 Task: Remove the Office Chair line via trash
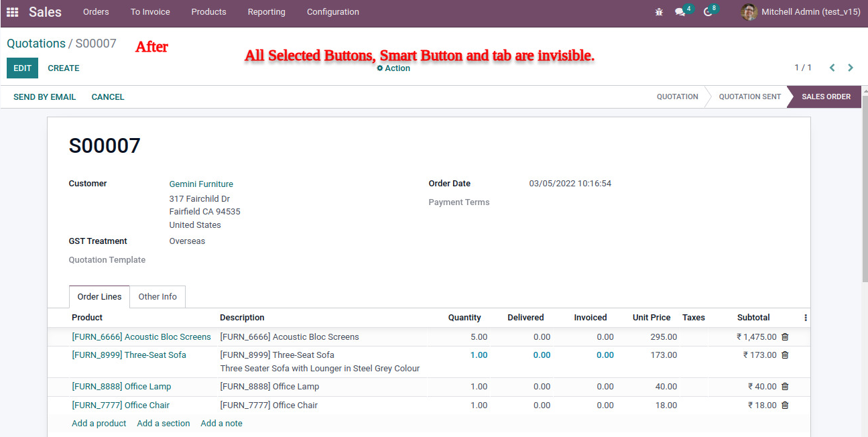(x=785, y=405)
